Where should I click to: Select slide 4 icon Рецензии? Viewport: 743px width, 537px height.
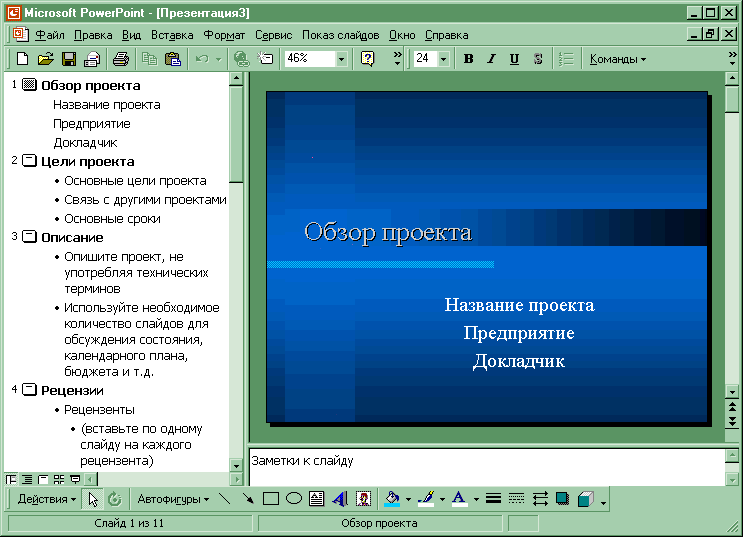[29, 390]
